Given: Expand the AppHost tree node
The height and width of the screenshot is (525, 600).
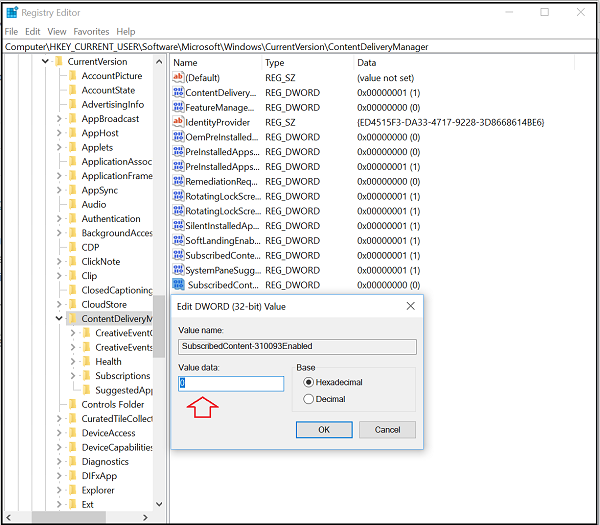Looking at the screenshot, I should [59, 133].
